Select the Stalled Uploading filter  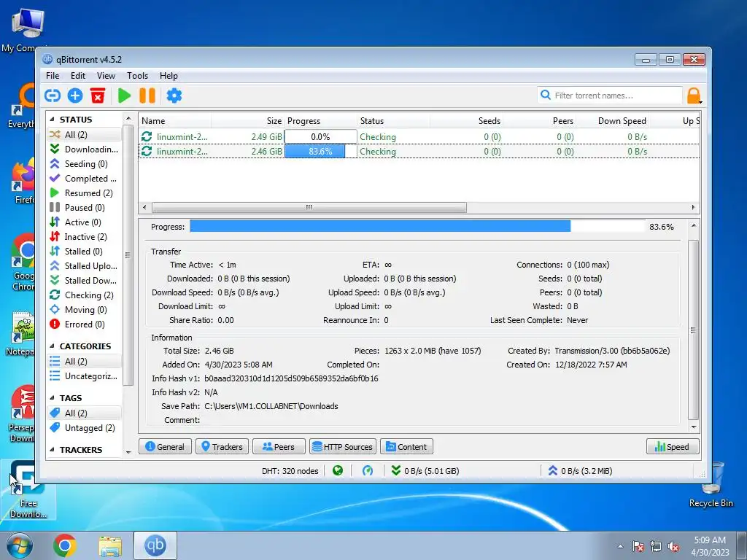click(85, 265)
